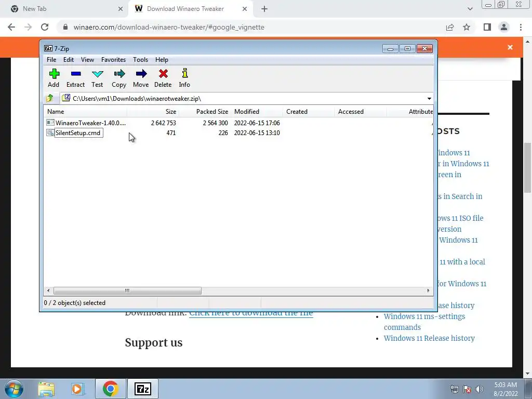Click 7-Zip icon in taskbar

click(142, 389)
